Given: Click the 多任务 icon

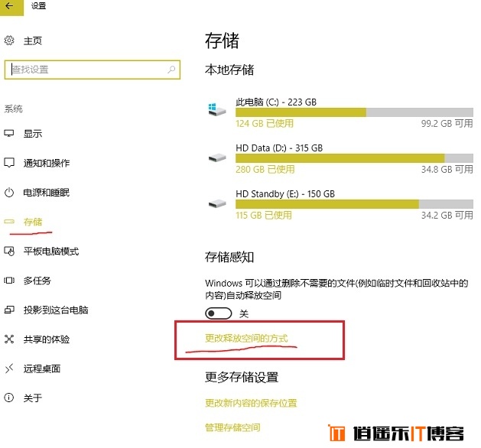Looking at the screenshot, I should pyautogui.click(x=9, y=281).
